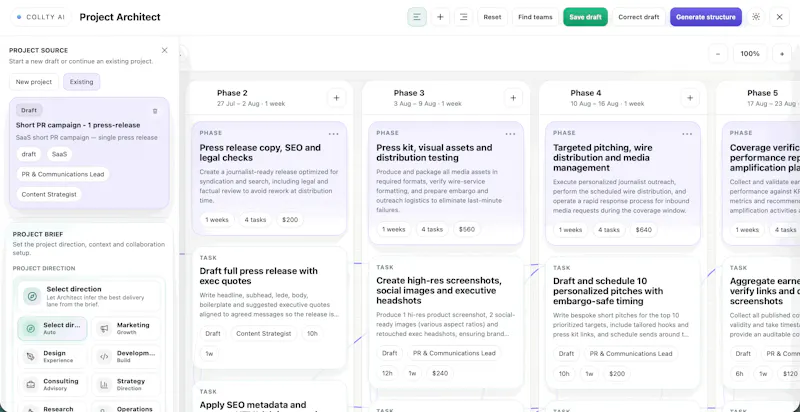Open Draft and schedule 10 pitches task
The height and width of the screenshot is (412, 800).
pyautogui.click(x=623, y=322)
